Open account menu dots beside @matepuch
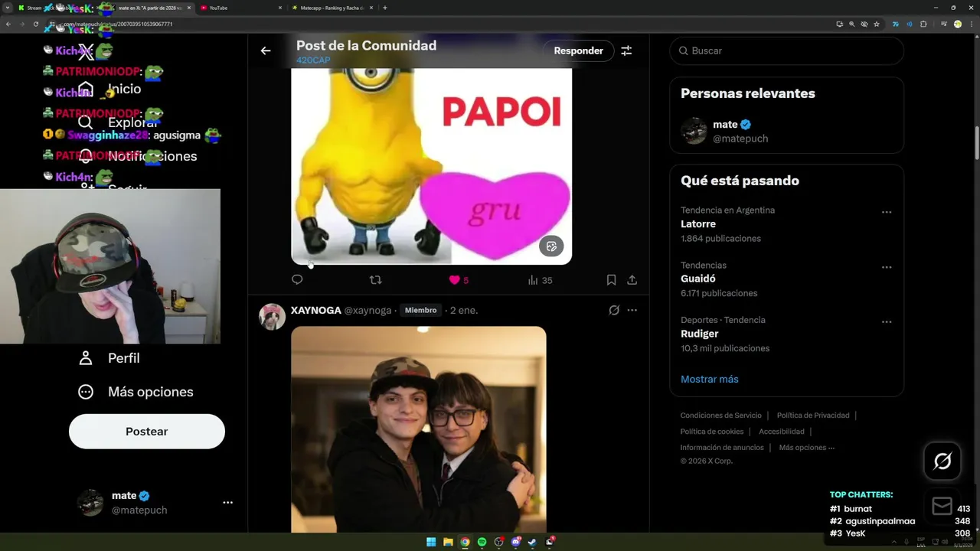The width and height of the screenshot is (980, 551). pyautogui.click(x=227, y=503)
